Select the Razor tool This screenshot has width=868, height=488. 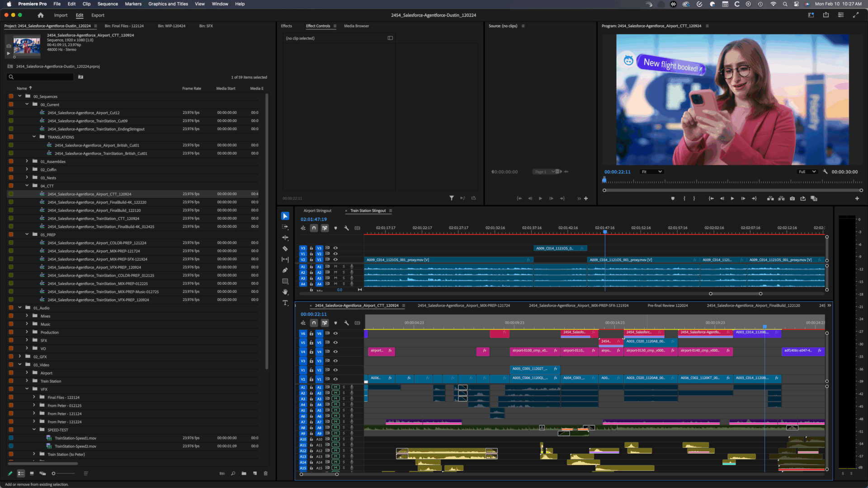[285, 249]
